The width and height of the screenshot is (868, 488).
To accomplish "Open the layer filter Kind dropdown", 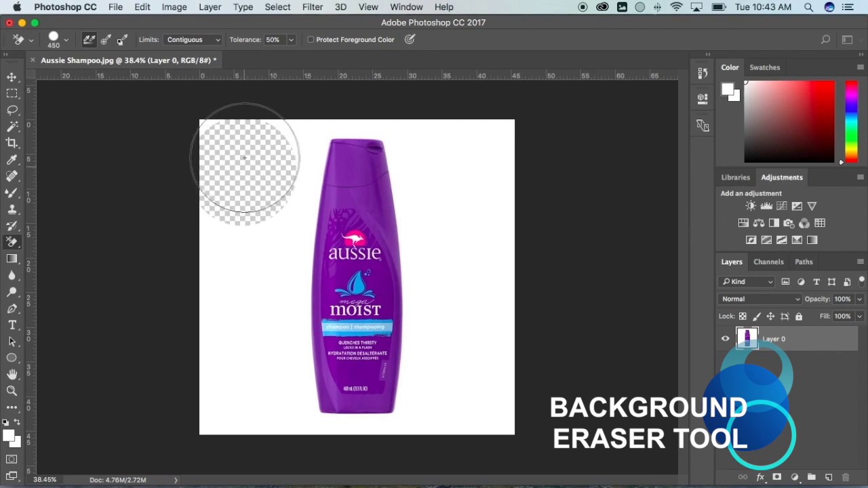I will pos(747,282).
